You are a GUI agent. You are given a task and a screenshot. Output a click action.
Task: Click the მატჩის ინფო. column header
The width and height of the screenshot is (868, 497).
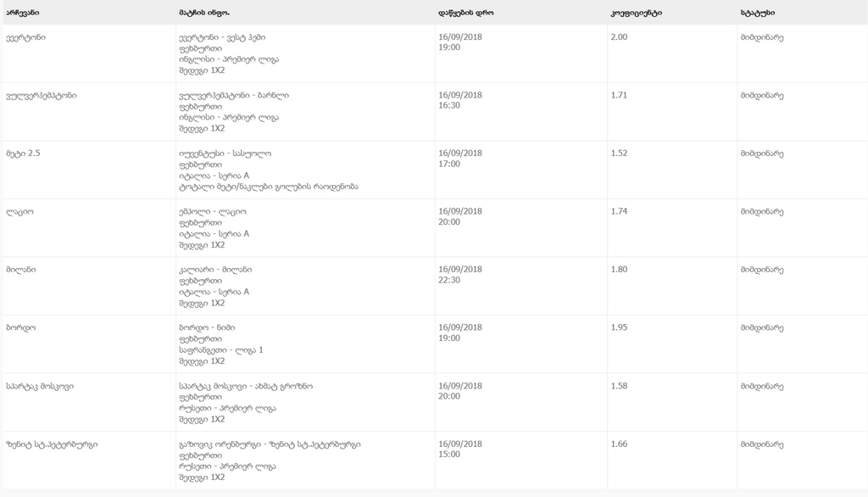click(x=204, y=13)
